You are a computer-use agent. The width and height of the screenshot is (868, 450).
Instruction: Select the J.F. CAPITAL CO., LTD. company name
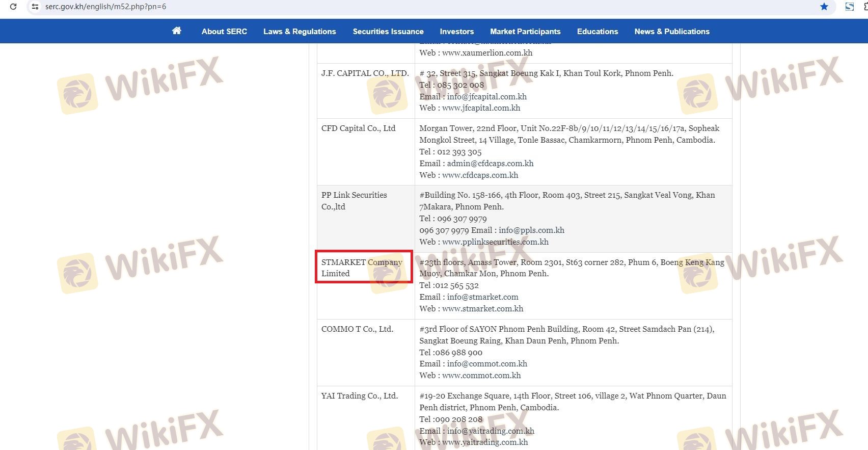pos(365,73)
